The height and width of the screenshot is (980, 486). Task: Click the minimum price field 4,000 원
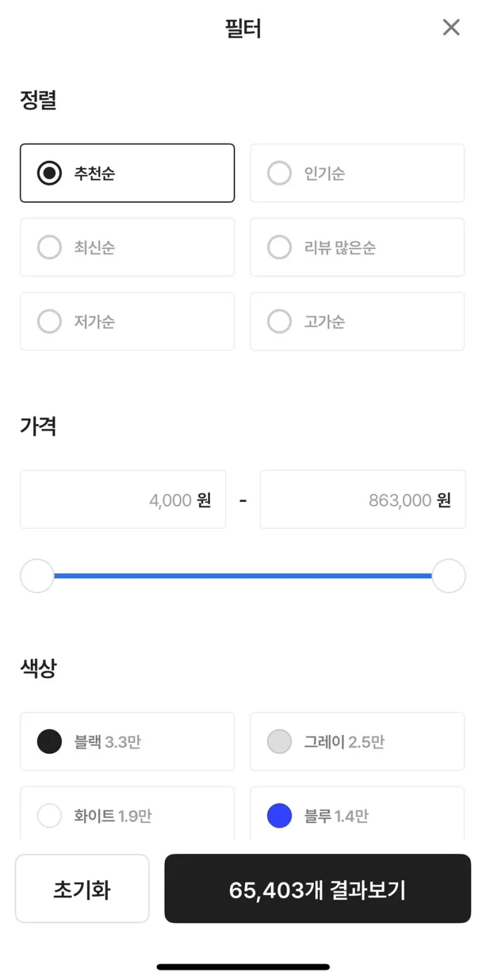click(123, 499)
